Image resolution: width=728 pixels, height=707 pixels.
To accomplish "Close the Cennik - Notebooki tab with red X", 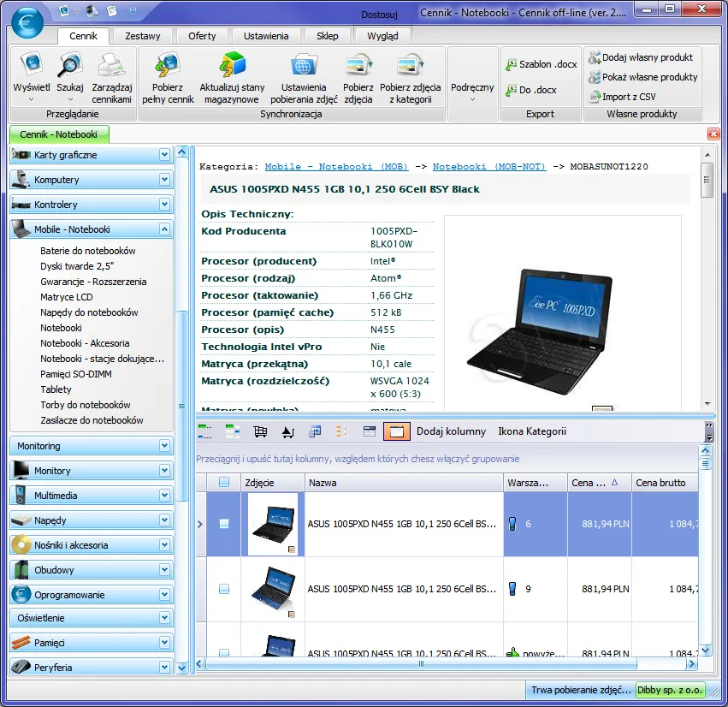I will [x=713, y=134].
